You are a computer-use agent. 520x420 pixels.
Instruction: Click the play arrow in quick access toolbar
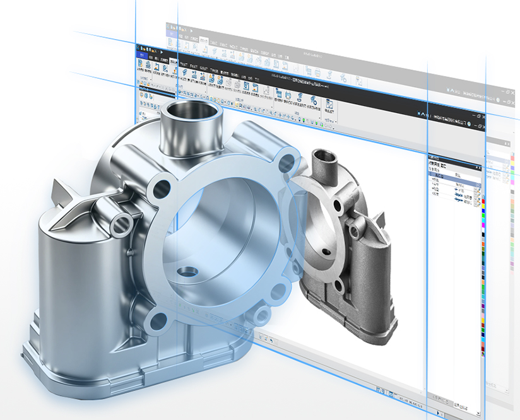point(162,52)
